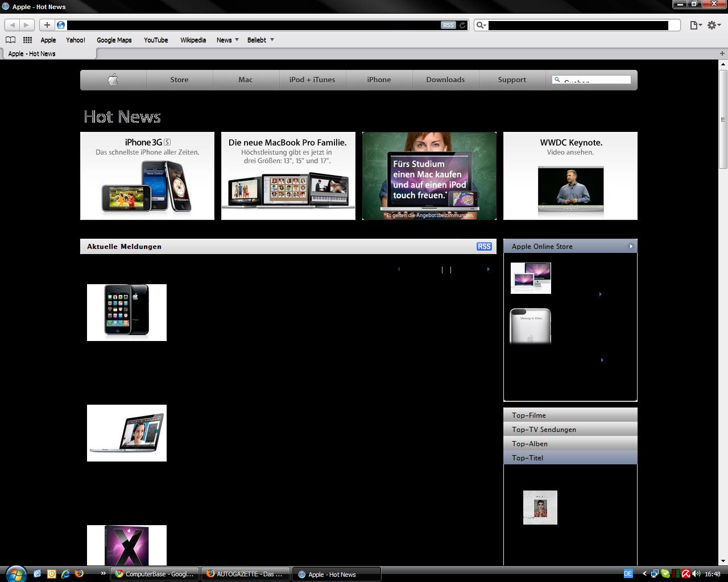Screen dimensions: 728x582
Task: Expand the News bookmarks folder
Action: (227, 40)
